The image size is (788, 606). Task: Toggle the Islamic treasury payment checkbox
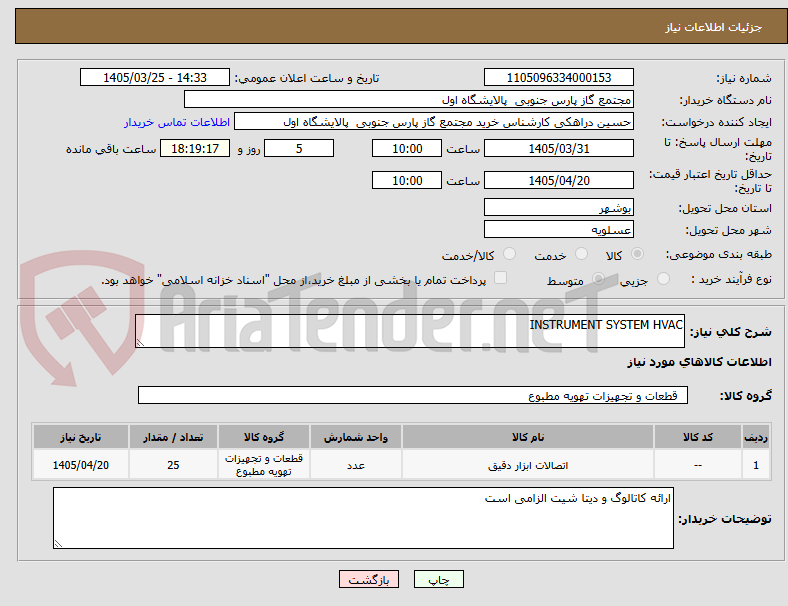coord(501,278)
